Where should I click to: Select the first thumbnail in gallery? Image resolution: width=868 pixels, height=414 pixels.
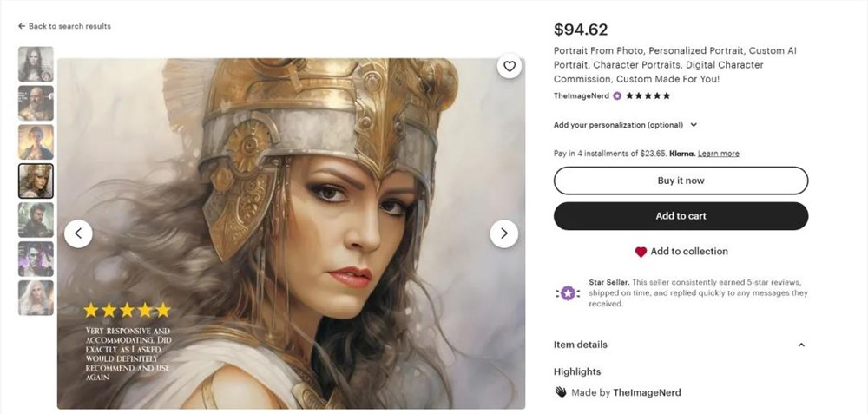(x=36, y=64)
